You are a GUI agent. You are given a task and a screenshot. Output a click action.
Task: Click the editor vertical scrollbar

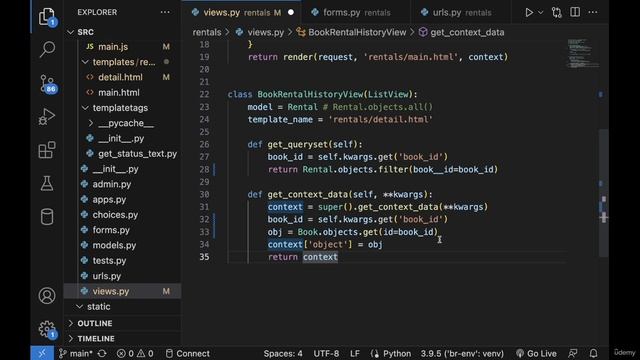pyautogui.click(x=604, y=192)
